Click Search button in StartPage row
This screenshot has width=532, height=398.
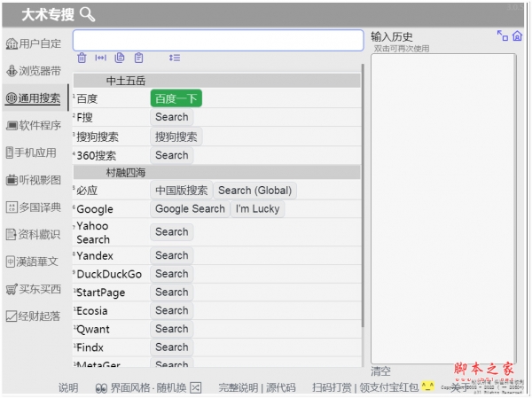click(x=172, y=293)
